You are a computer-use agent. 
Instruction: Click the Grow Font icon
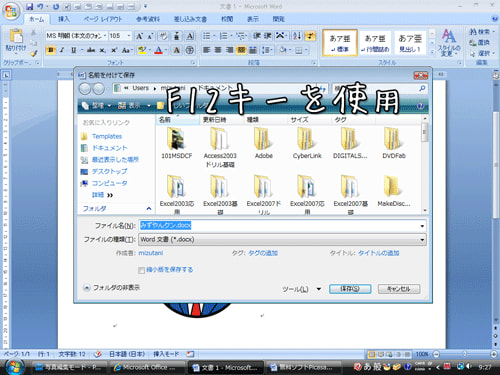(x=139, y=36)
